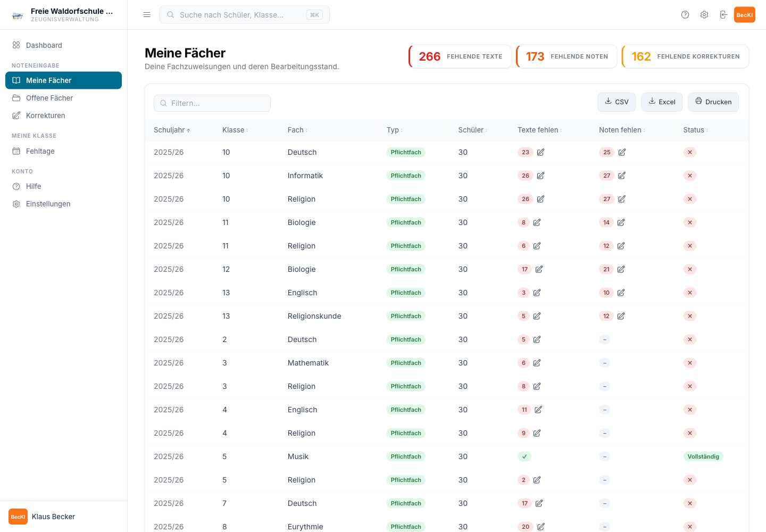The image size is (766, 532).
Task: Sort the table by Fach column
Action: pyautogui.click(x=297, y=130)
